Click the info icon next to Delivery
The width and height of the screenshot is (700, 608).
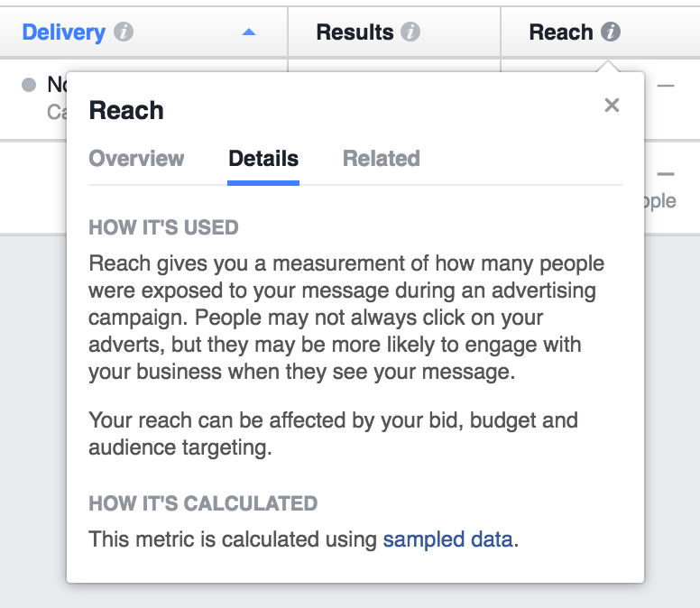(124, 32)
